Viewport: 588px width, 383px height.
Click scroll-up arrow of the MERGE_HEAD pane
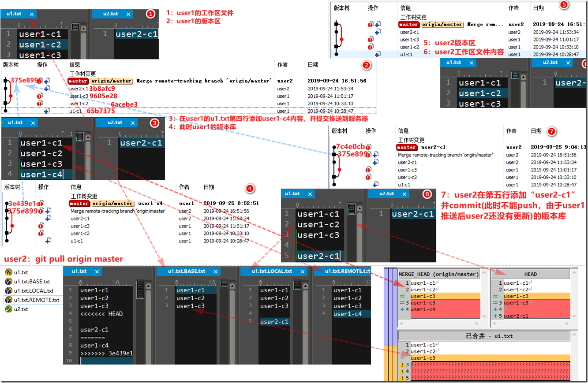[483, 272]
